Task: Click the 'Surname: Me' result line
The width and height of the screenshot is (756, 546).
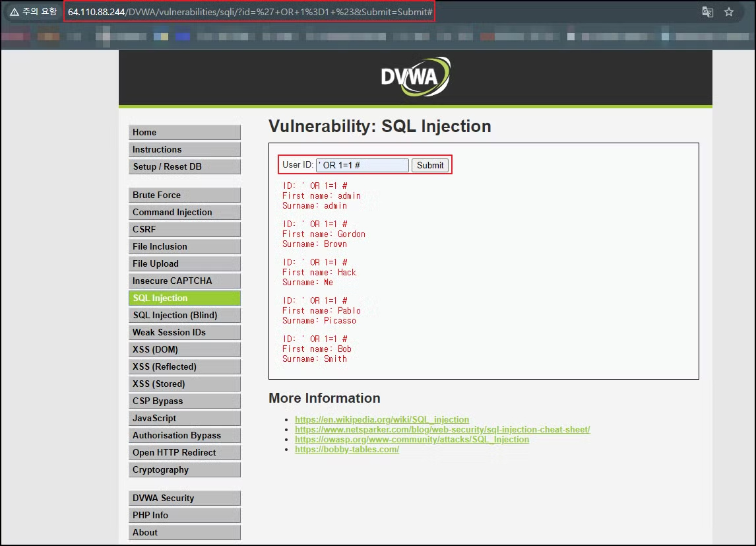Action: coord(307,283)
